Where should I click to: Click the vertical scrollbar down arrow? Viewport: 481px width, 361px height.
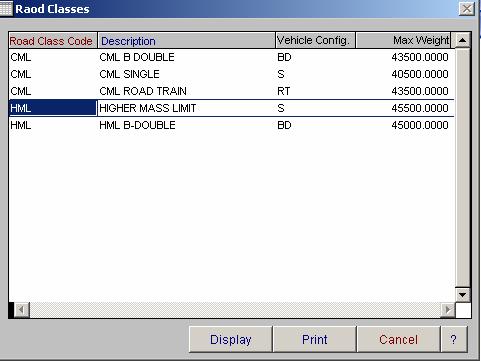tap(462, 295)
